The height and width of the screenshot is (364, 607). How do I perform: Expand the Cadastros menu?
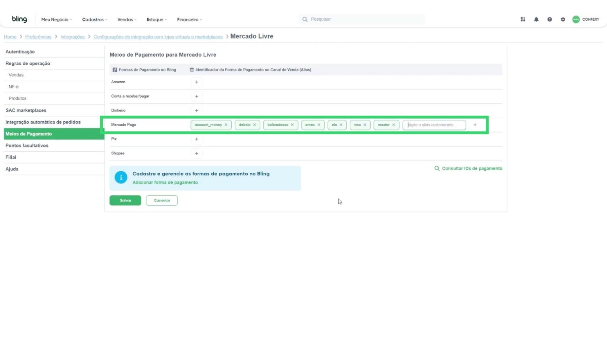[x=95, y=19]
